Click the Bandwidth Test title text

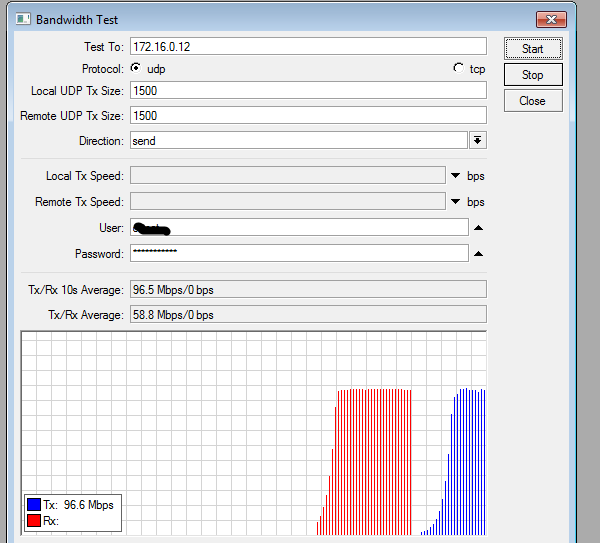pyautogui.click(x=77, y=20)
